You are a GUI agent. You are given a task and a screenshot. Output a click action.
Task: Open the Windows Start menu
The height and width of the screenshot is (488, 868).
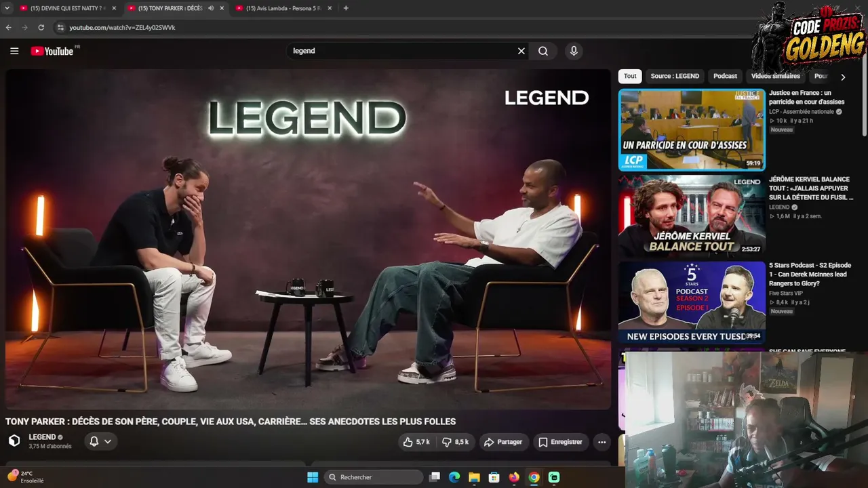pos(313,477)
